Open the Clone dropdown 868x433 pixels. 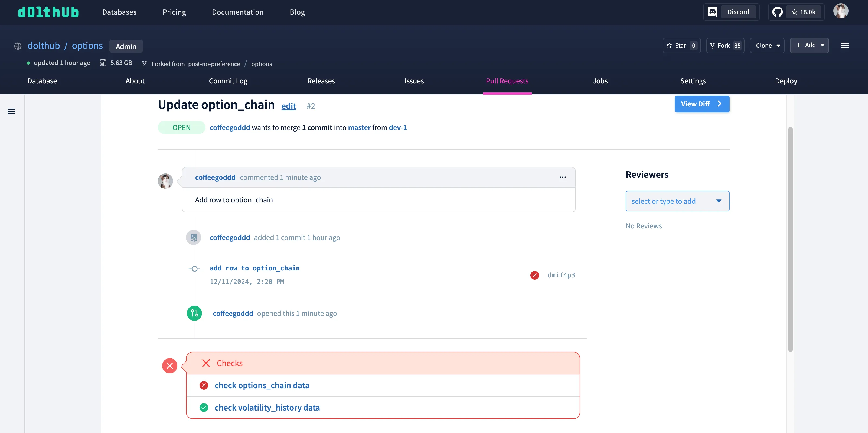767,45
